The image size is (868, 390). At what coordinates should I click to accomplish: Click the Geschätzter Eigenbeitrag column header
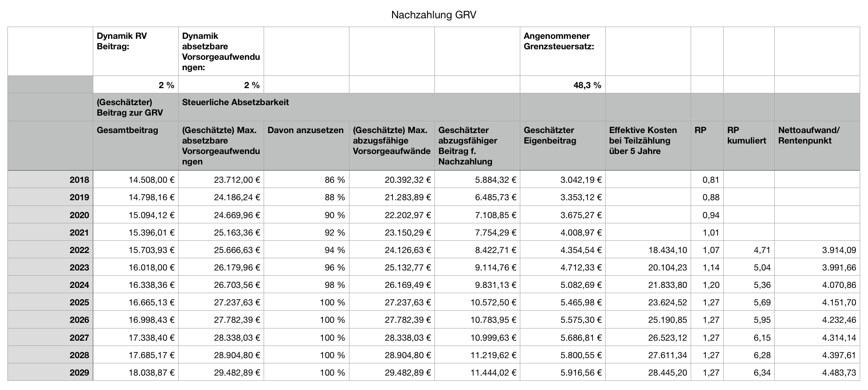point(562,146)
